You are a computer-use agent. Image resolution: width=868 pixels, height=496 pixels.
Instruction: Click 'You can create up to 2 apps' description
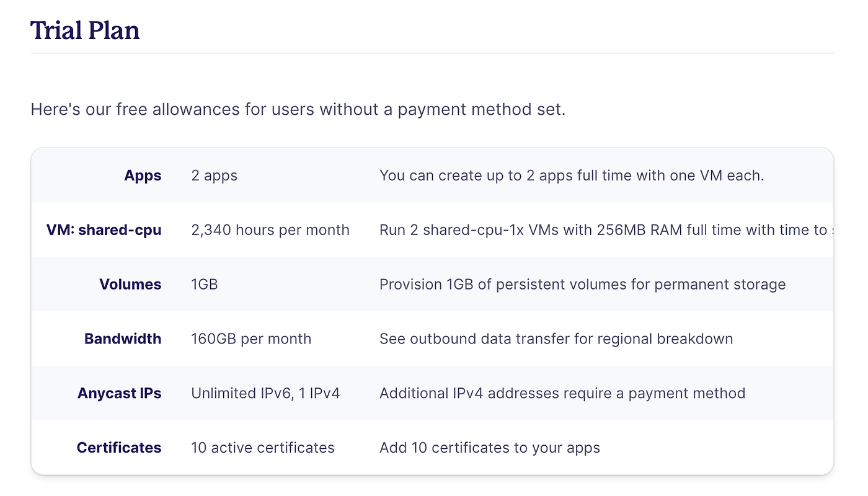point(572,175)
